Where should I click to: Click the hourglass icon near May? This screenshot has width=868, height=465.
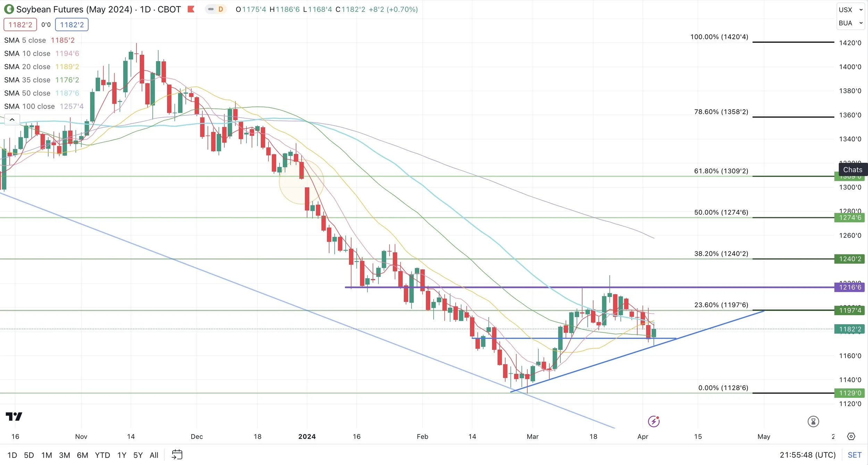click(813, 422)
